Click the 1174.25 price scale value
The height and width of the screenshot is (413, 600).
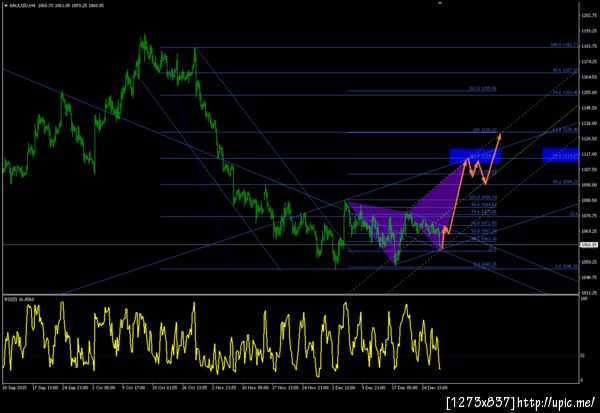pyautogui.click(x=589, y=61)
